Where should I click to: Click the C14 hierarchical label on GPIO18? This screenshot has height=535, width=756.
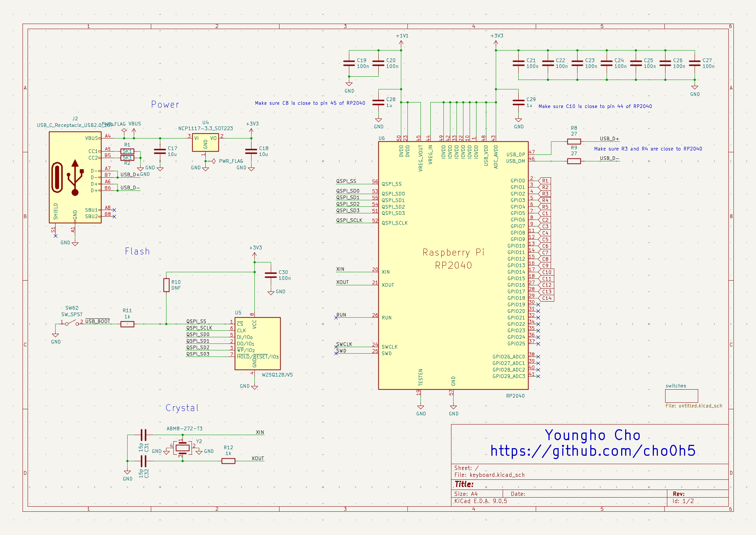tap(546, 298)
